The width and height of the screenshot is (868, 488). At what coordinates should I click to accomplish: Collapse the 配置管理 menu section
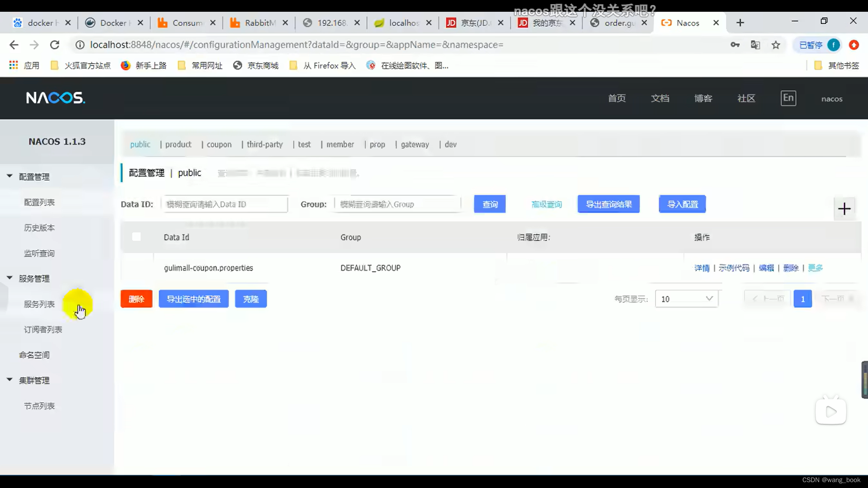[x=9, y=176]
